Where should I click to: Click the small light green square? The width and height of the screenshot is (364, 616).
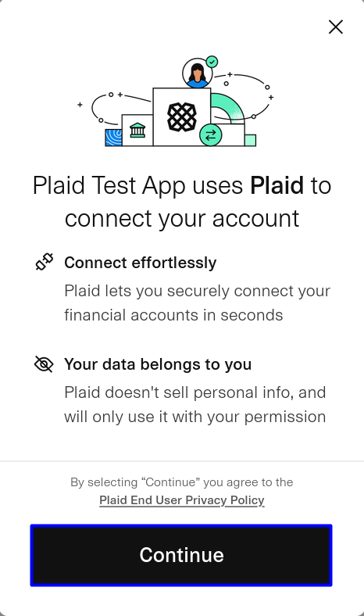[250, 140]
